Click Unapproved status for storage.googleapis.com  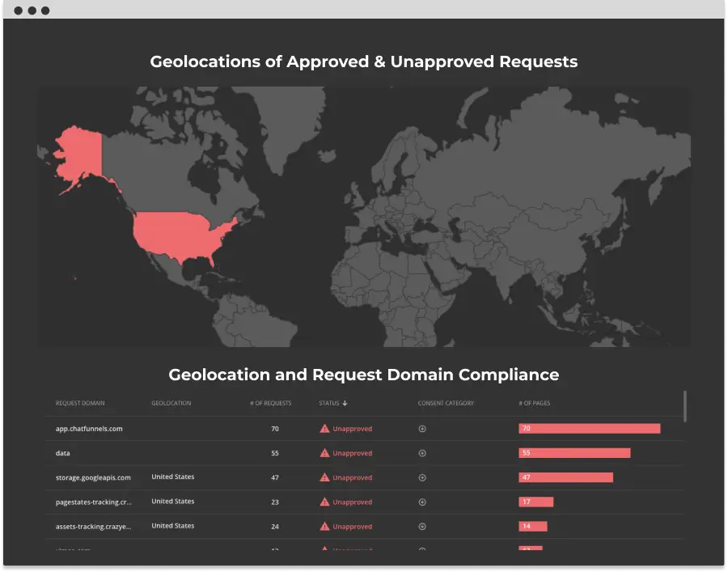click(353, 478)
